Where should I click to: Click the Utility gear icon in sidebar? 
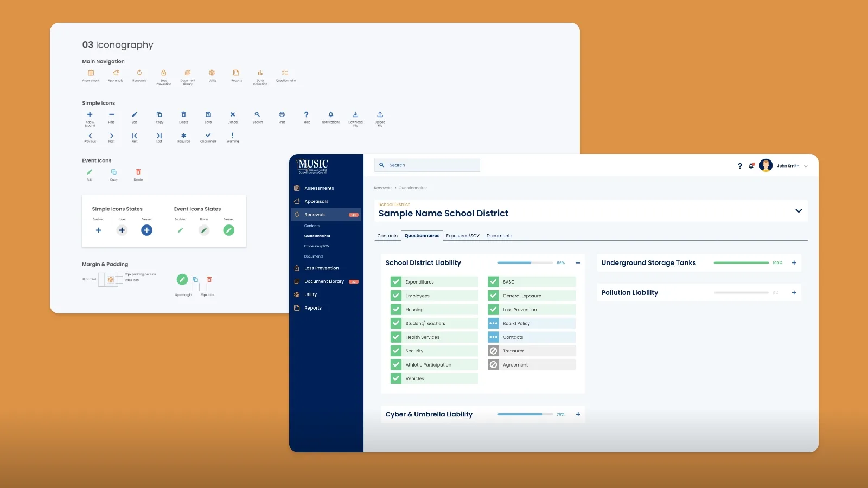[297, 294]
